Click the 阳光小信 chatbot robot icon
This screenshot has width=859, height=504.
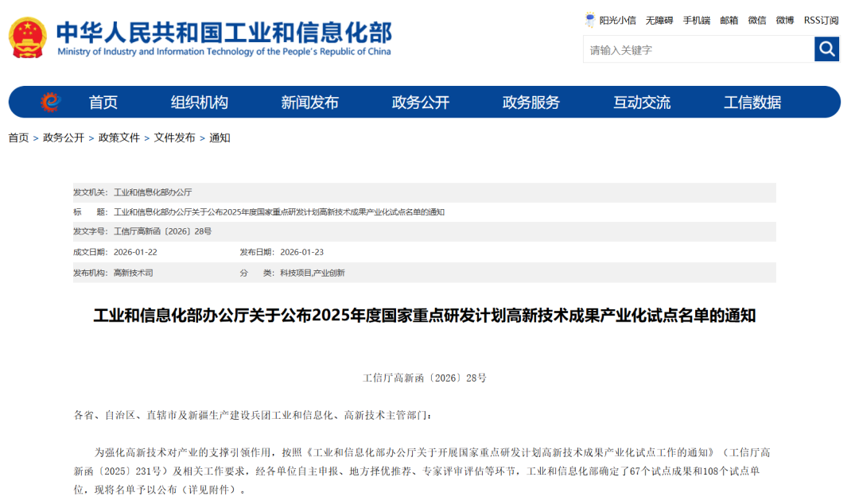587,20
